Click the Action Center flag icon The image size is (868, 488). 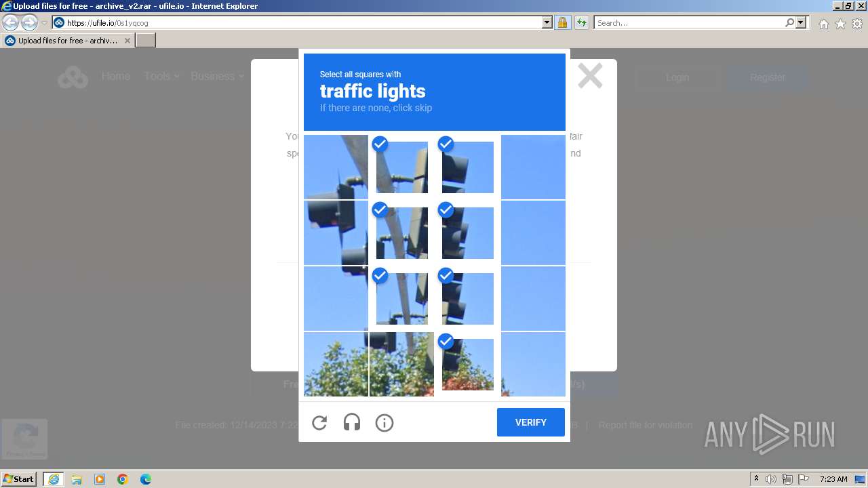[803, 479]
